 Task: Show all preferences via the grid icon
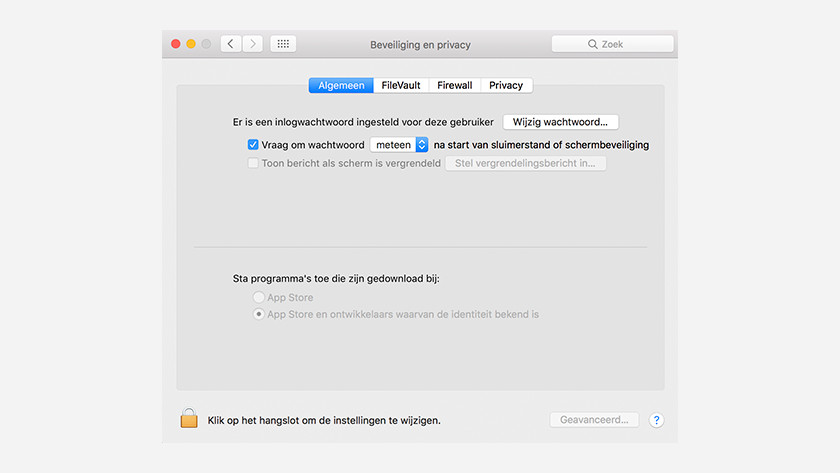(x=283, y=44)
